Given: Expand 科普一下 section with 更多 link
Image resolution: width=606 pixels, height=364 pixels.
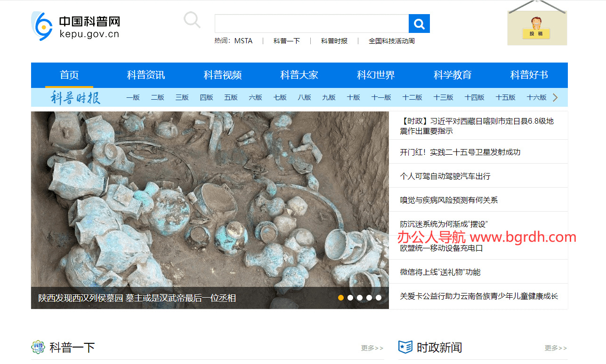Looking at the screenshot, I should [372, 348].
